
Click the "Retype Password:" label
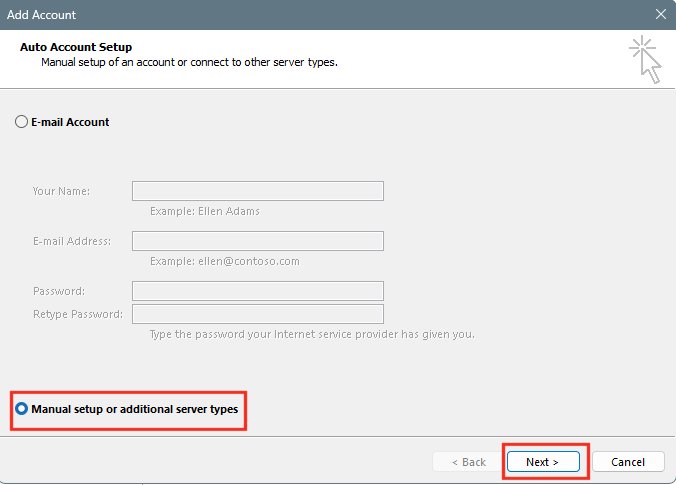pyautogui.click(x=78, y=314)
